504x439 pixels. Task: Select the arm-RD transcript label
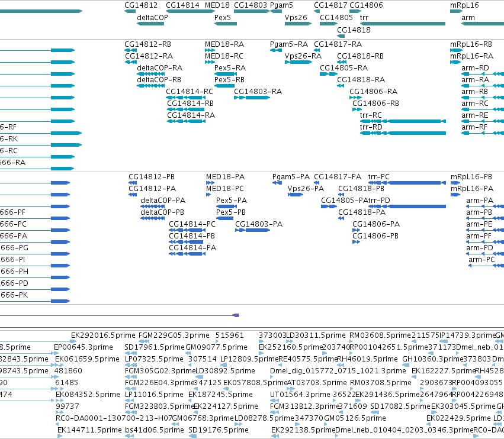coord(475,68)
